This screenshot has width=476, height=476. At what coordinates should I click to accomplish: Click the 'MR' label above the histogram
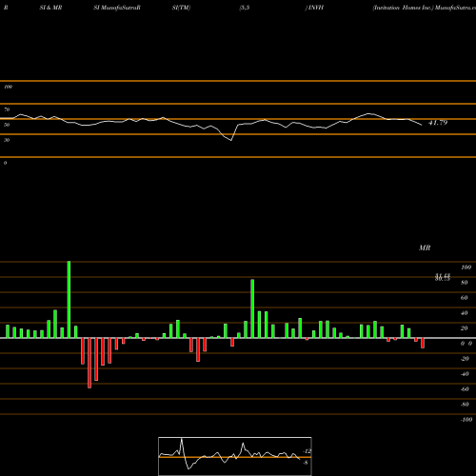425,248
